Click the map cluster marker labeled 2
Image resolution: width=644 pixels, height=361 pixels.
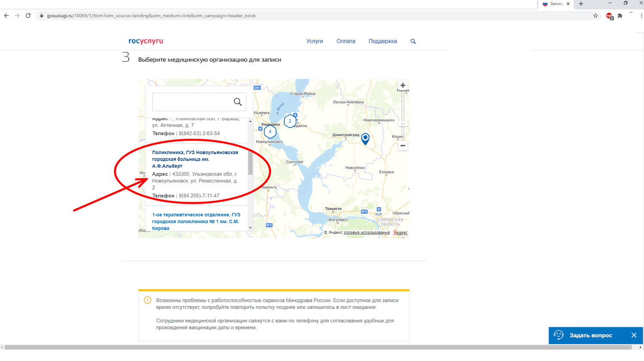290,121
